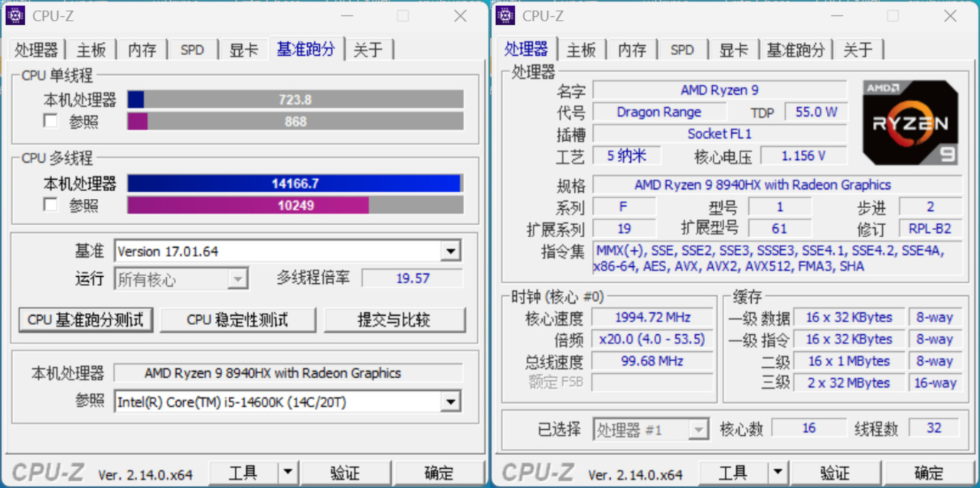Click the AMD Ryzen 9 logo image
This screenshot has height=488, width=980.
point(910,122)
